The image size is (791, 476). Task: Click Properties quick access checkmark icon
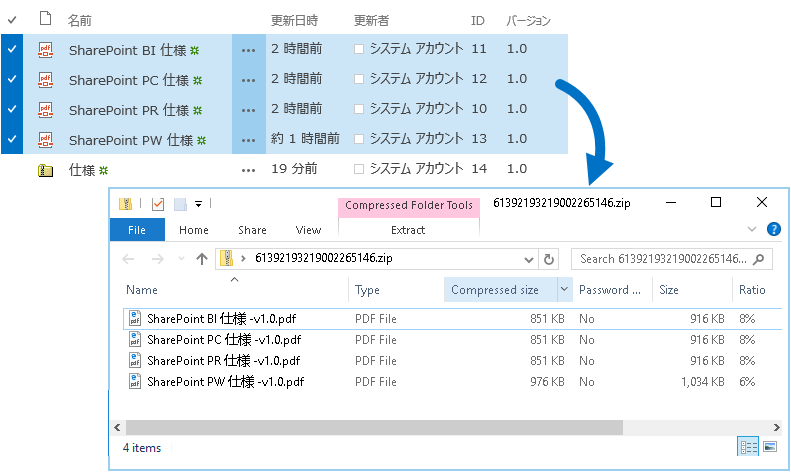(158, 204)
